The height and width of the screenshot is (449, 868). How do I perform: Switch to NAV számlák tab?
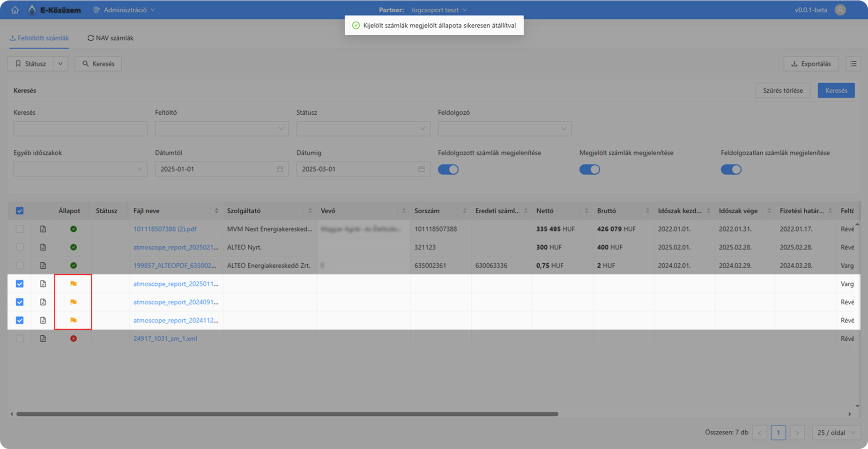[111, 38]
